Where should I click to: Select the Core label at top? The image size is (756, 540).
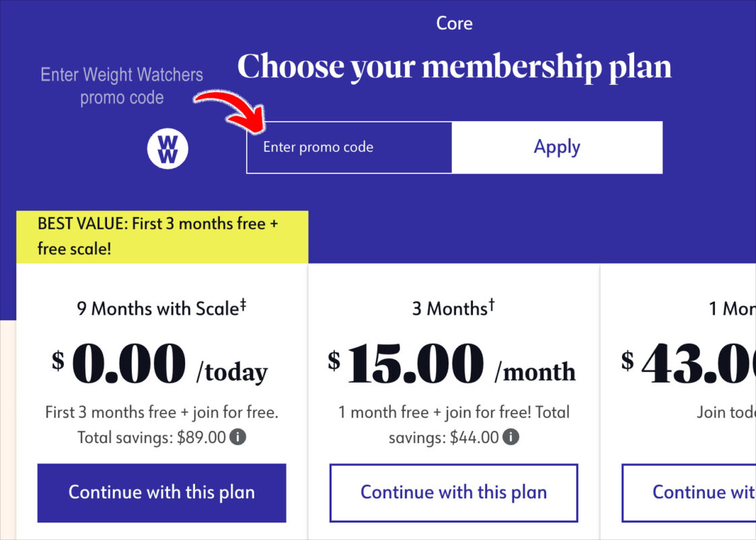point(454,23)
